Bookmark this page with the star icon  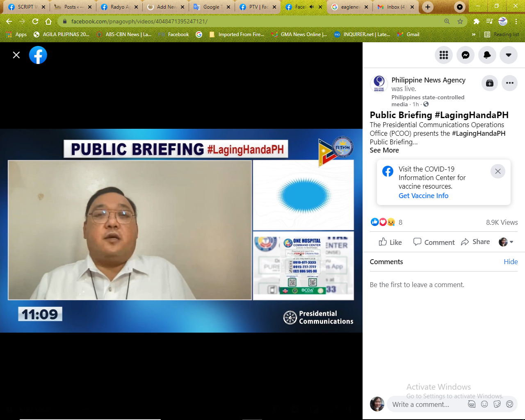click(460, 21)
